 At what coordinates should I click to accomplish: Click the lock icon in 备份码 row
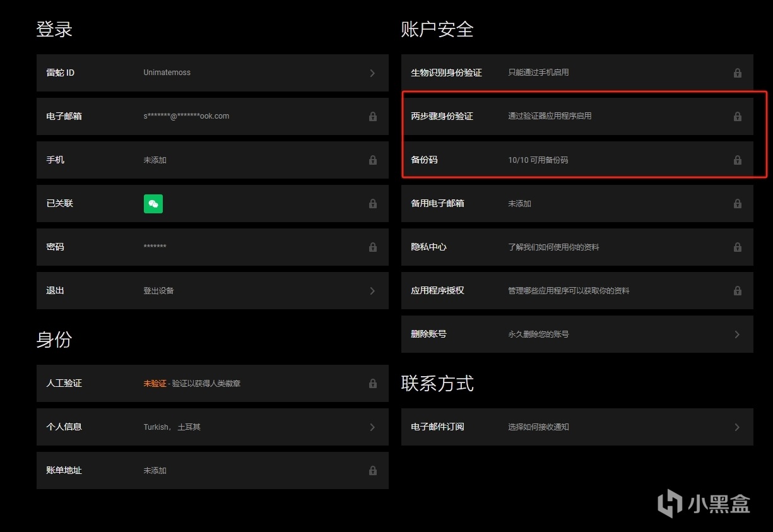point(738,160)
